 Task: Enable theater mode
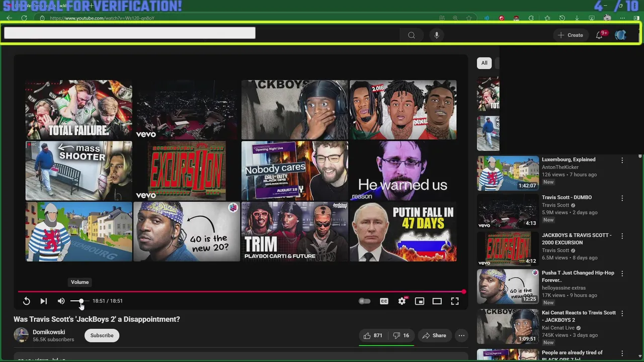point(437,301)
